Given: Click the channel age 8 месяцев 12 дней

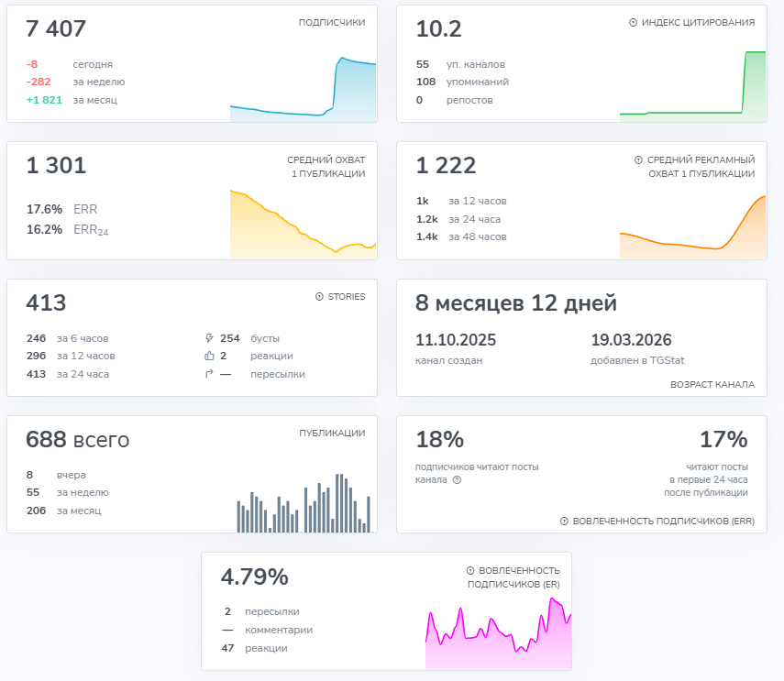Looking at the screenshot, I should click(x=516, y=303).
